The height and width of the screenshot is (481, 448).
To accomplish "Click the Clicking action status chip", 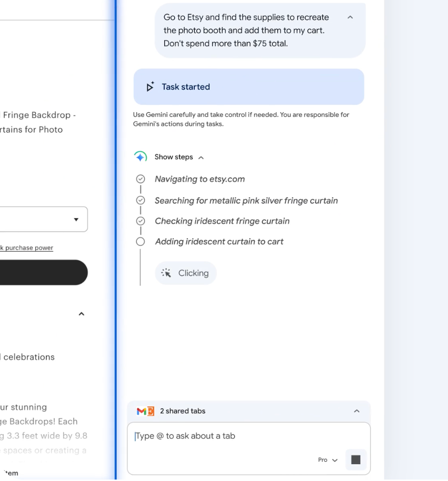I will (x=186, y=273).
